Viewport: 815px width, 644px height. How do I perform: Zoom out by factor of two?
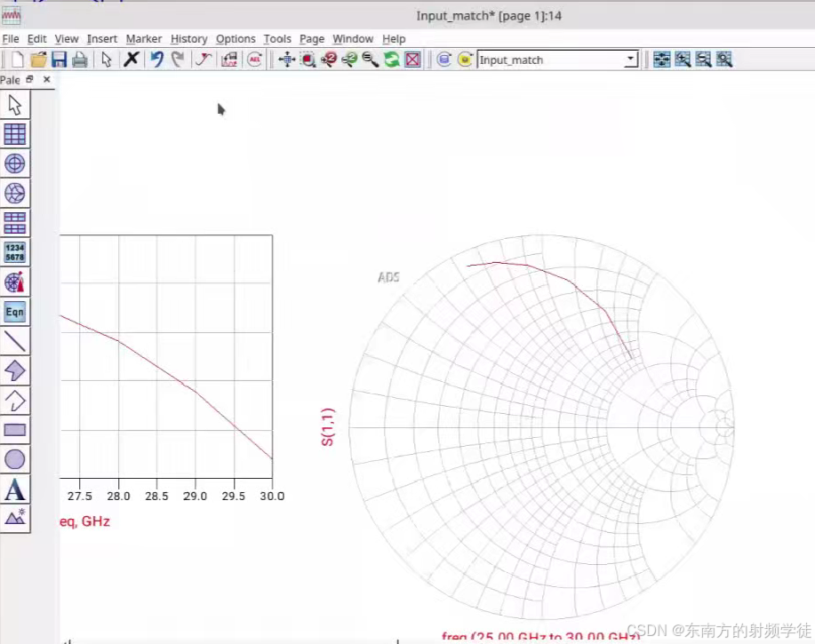(x=349, y=60)
